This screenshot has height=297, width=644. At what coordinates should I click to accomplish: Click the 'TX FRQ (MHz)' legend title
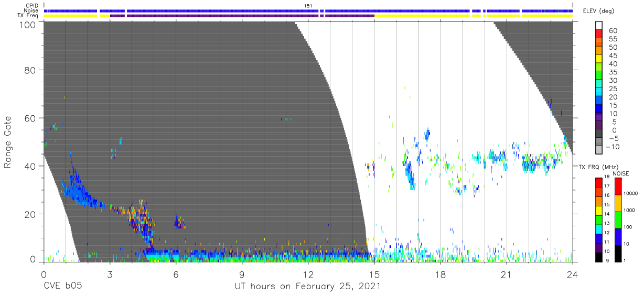click(597, 167)
